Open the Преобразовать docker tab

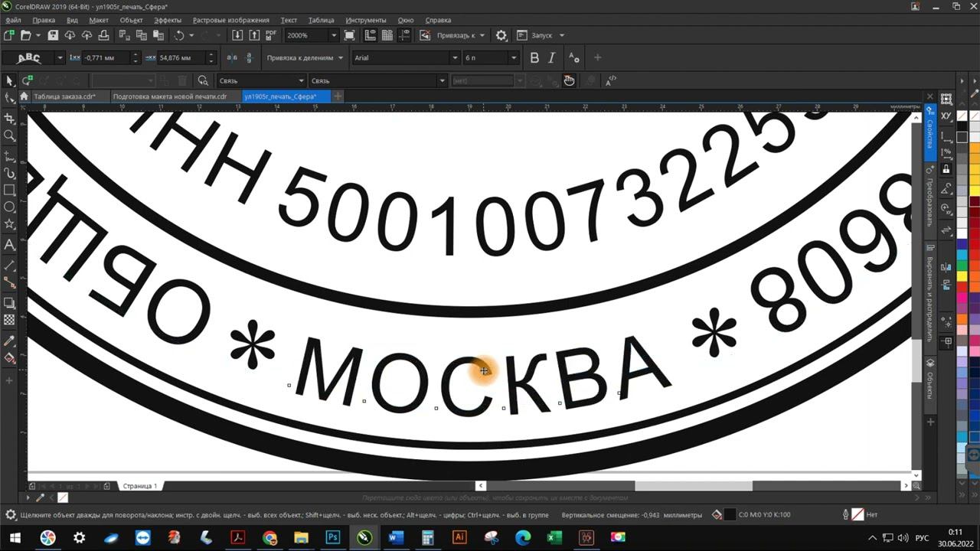click(930, 201)
